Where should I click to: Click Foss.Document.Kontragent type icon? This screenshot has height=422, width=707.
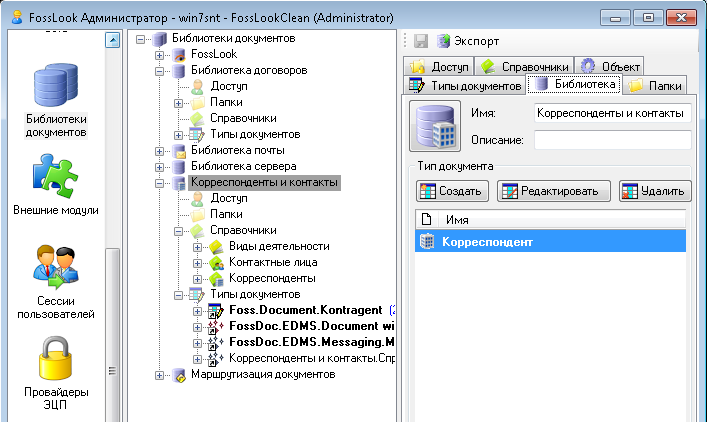pyautogui.click(x=216, y=311)
